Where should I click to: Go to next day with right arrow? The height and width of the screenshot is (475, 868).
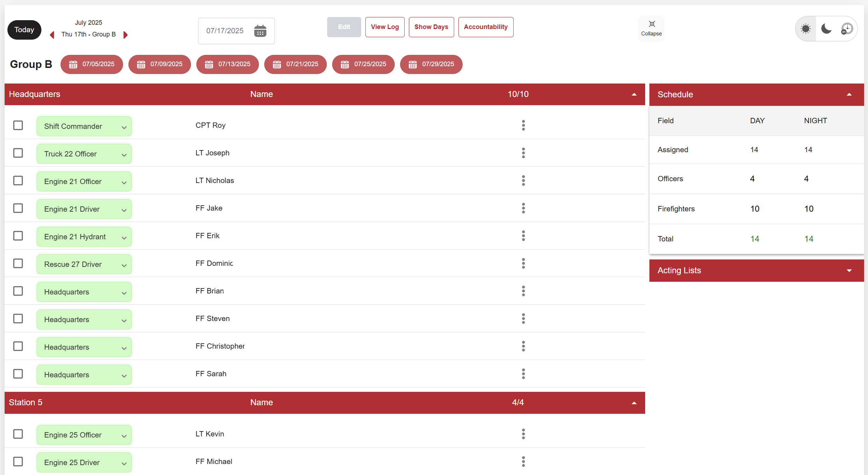coord(125,35)
